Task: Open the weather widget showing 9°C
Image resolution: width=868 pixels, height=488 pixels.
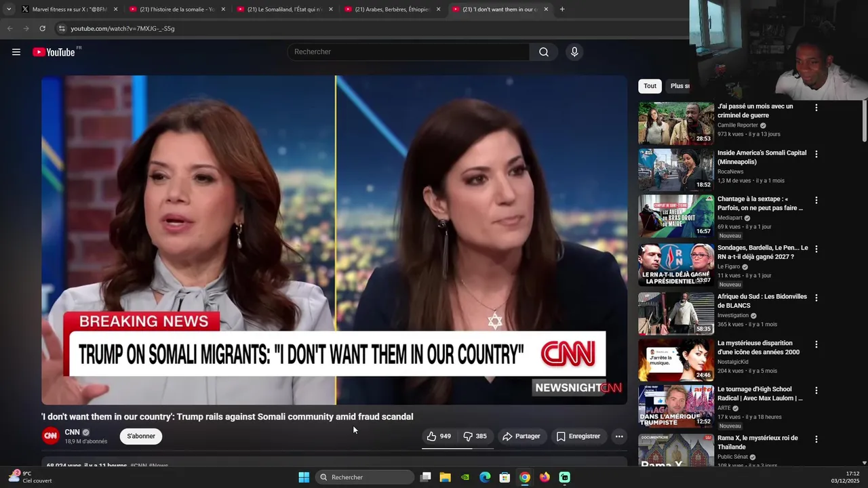Action: pos(30,477)
